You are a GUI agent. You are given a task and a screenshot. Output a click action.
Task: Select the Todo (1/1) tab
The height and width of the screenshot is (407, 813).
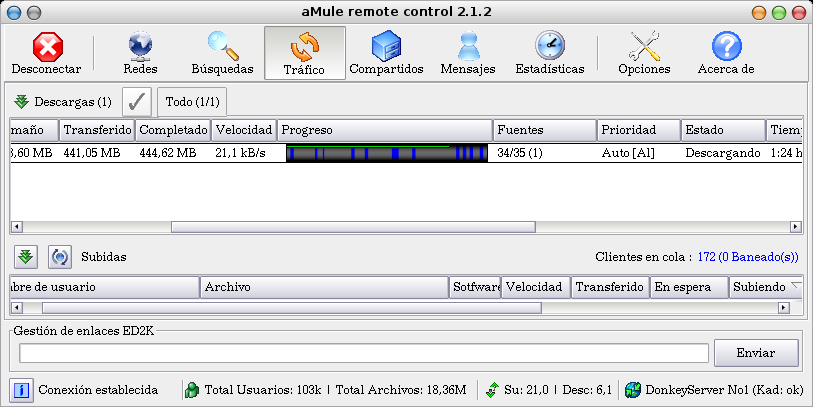192,102
